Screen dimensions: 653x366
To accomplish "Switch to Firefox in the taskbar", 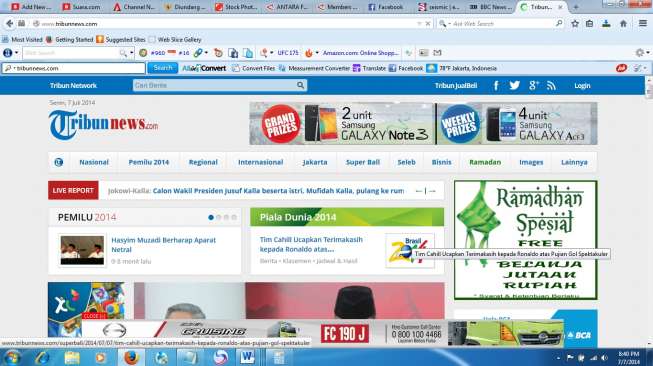I will [x=131, y=358].
